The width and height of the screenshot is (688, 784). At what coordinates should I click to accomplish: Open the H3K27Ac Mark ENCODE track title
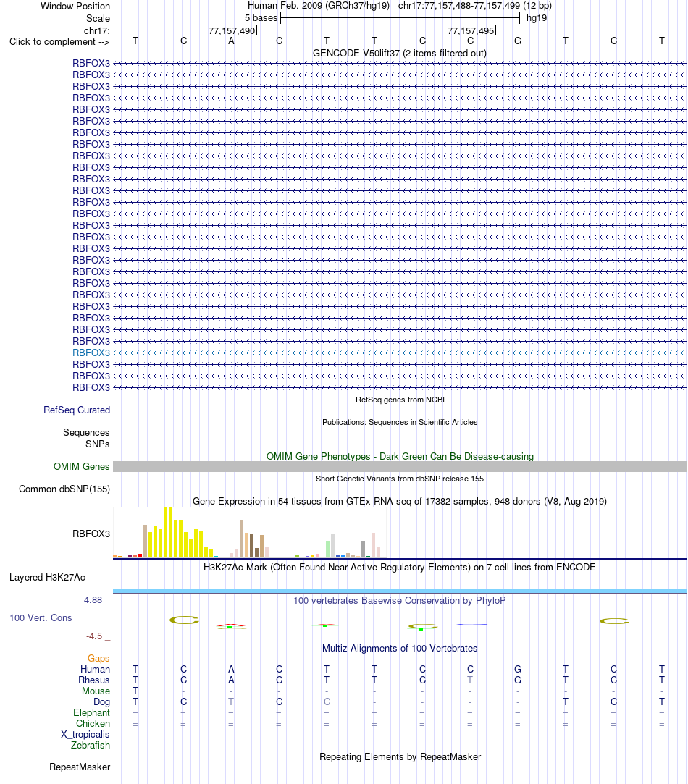coord(400,567)
